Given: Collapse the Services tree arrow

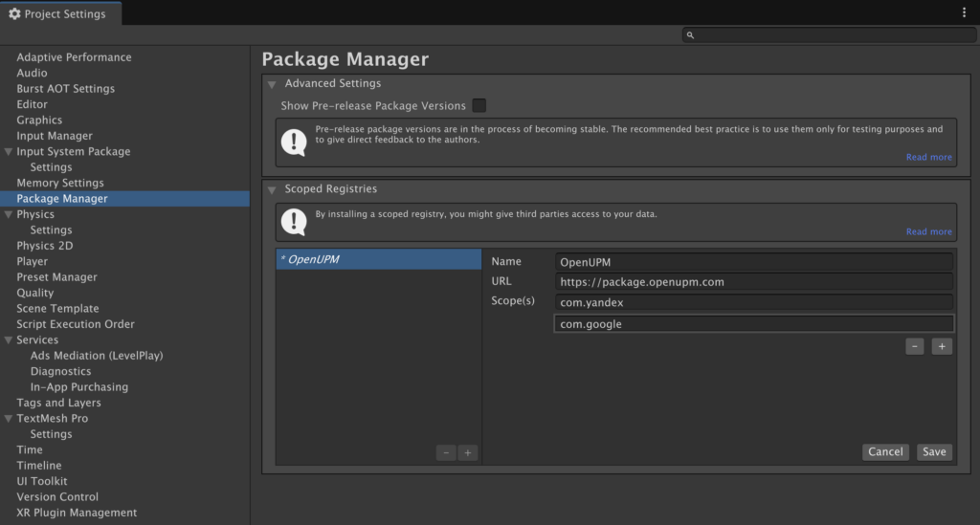Looking at the screenshot, I should tap(8, 340).
